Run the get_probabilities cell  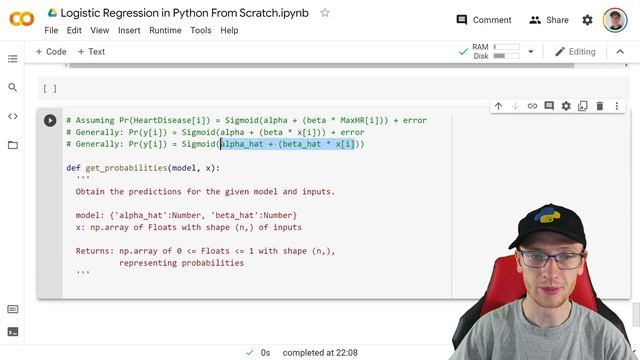[50, 120]
